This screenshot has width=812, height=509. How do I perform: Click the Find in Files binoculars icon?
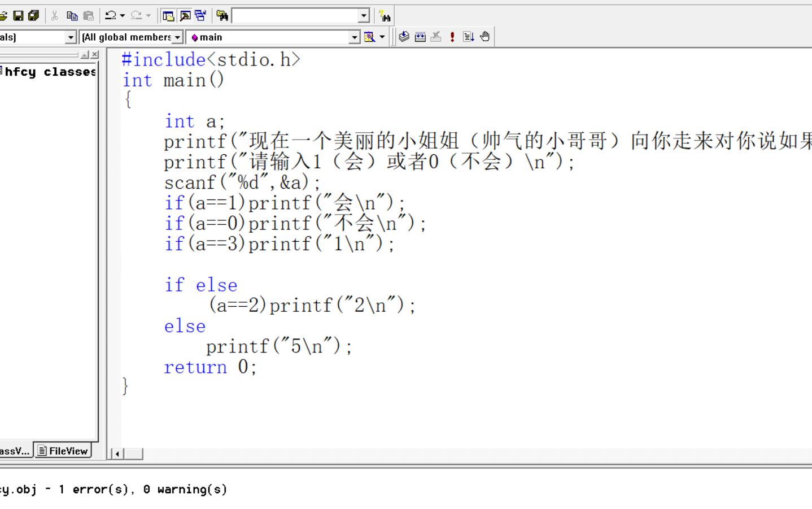coord(222,16)
